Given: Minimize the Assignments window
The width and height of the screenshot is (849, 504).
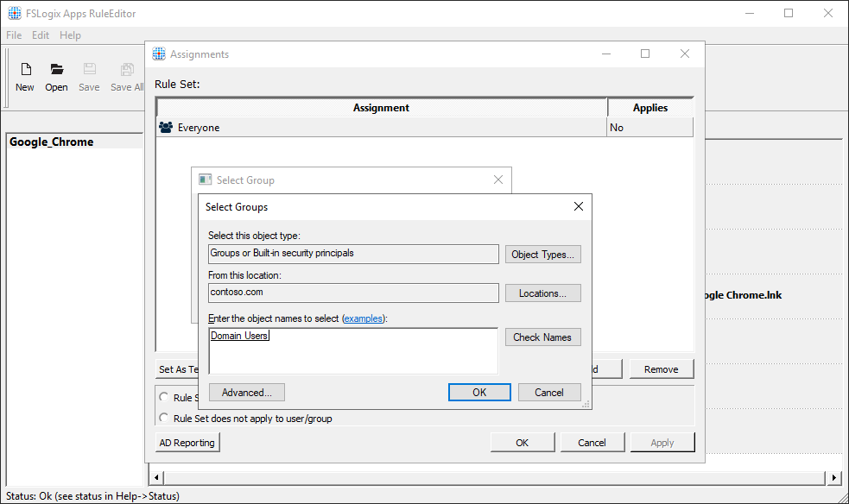Looking at the screenshot, I should (x=606, y=54).
